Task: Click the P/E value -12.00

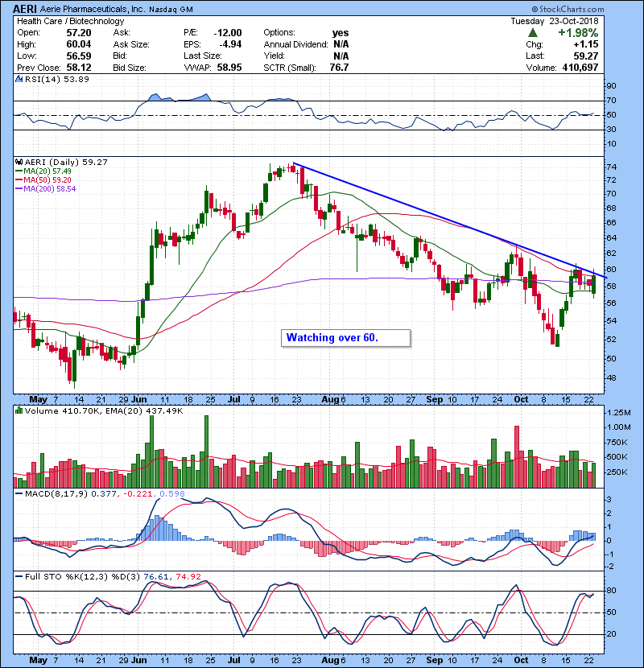Action: click(x=228, y=33)
